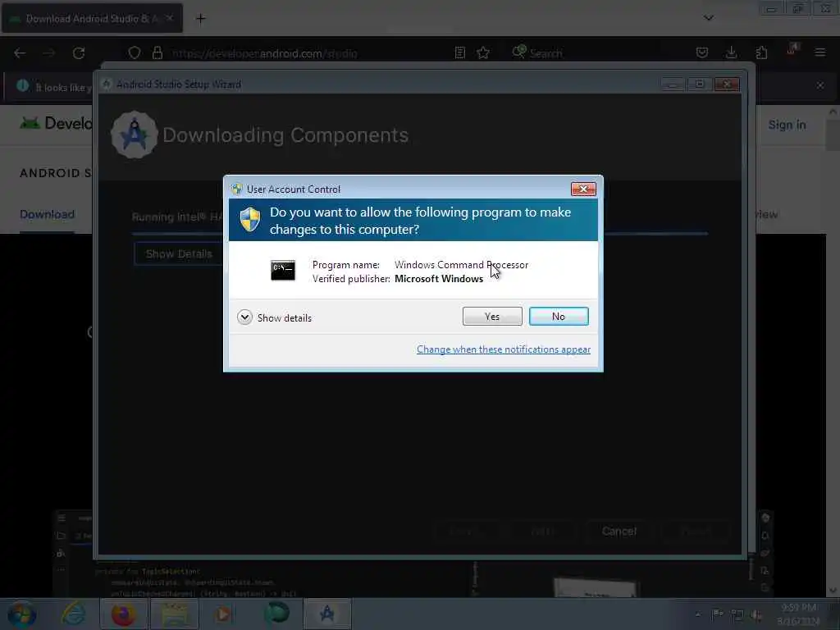
Task: Open Firefox hamburger application menu
Action: coord(819,52)
